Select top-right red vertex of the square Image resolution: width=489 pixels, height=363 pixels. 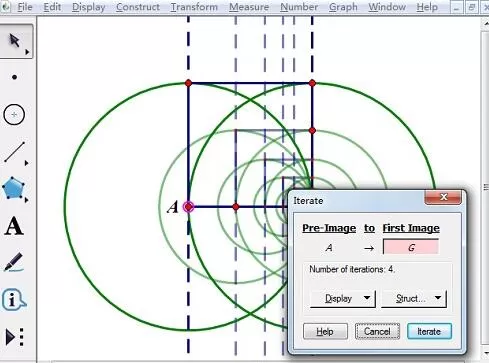coord(312,83)
